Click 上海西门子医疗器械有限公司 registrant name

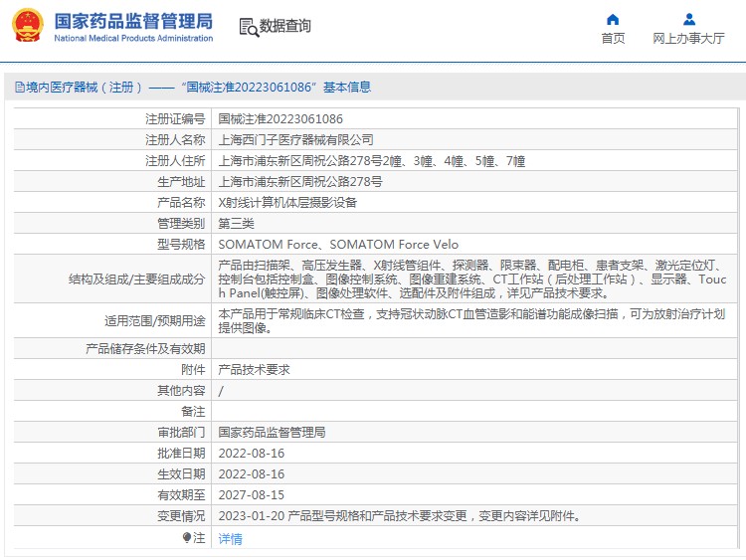pos(295,140)
